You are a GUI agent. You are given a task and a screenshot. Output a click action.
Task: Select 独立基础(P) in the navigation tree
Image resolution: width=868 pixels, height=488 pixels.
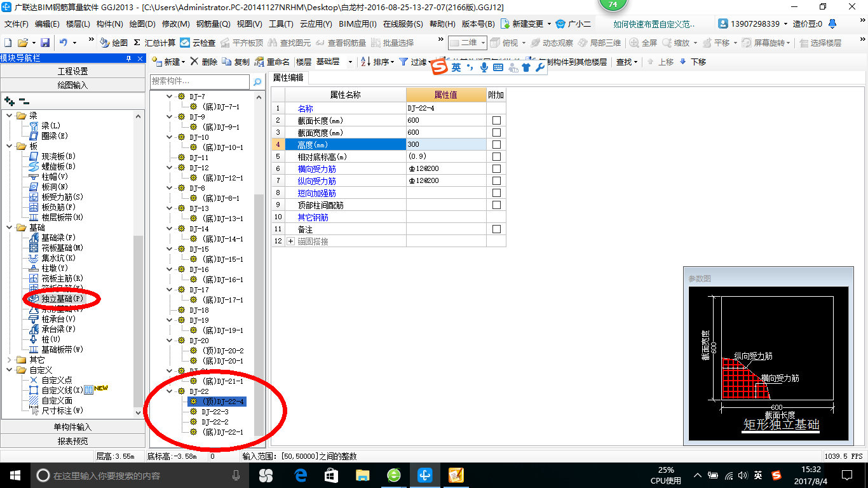[x=62, y=299]
